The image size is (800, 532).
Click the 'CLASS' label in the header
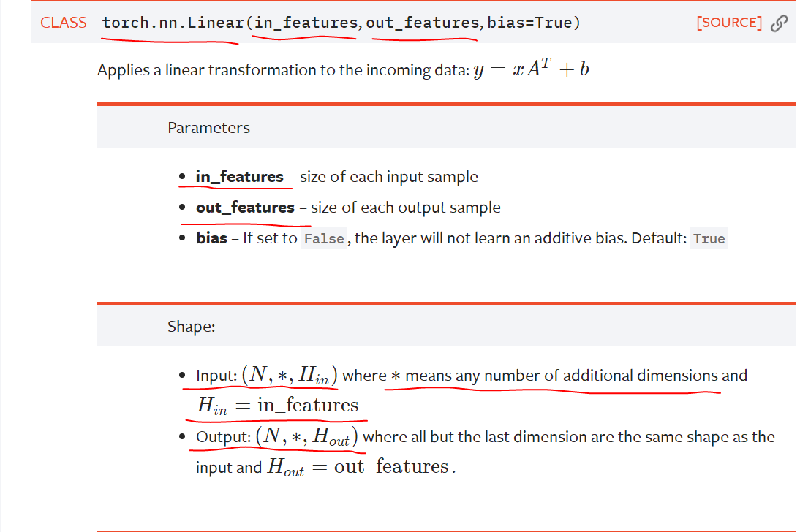64,23
